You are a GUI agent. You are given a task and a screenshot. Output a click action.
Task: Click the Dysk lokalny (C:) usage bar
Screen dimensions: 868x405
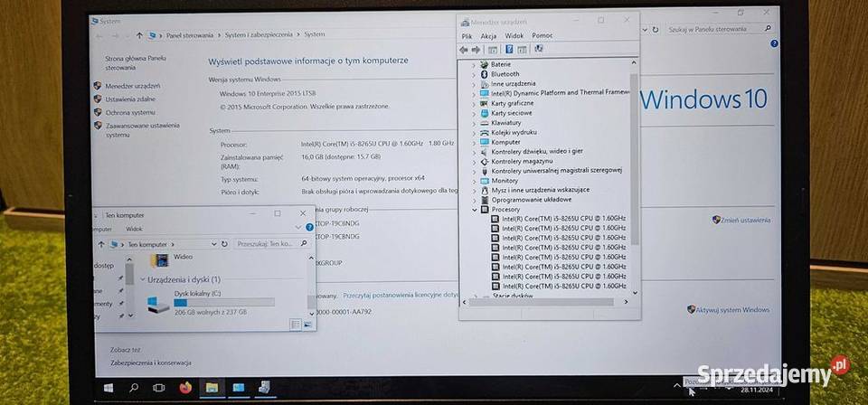[224, 303]
